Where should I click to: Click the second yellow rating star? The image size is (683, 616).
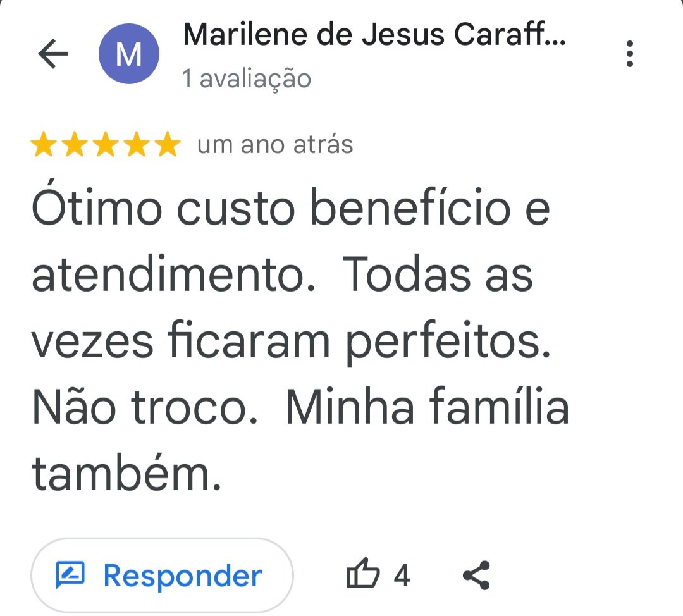pyautogui.click(x=75, y=145)
